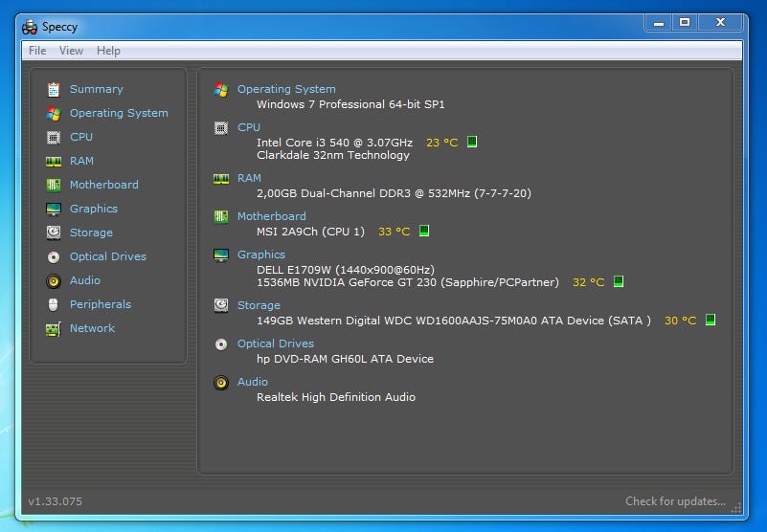
Task: Click the Peripherals mouse icon in sidebar
Action: [53, 304]
